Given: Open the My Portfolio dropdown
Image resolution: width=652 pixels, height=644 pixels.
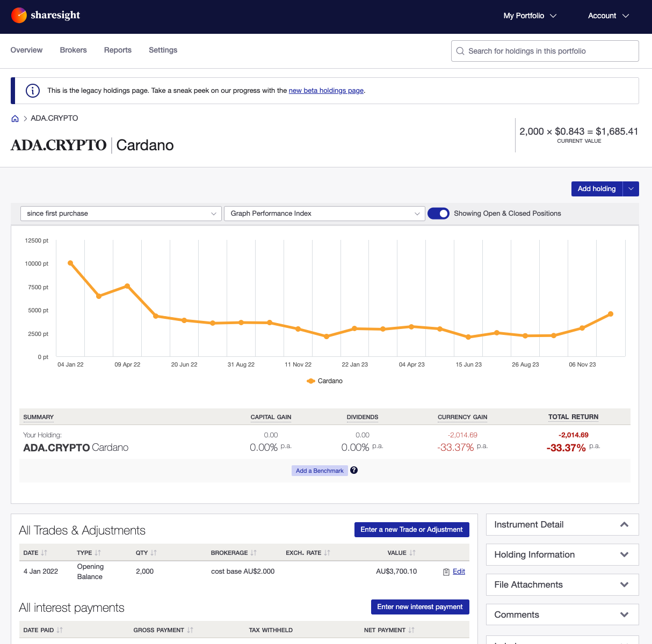Looking at the screenshot, I should (530, 16).
